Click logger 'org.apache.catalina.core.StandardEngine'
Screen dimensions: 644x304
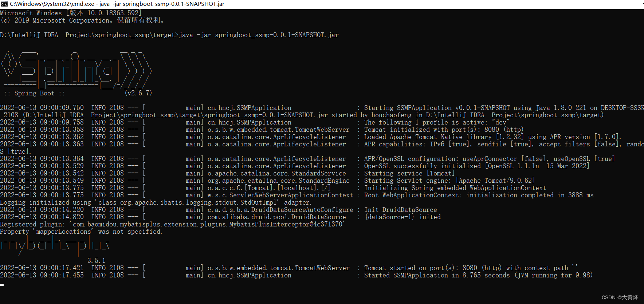pos(278,181)
